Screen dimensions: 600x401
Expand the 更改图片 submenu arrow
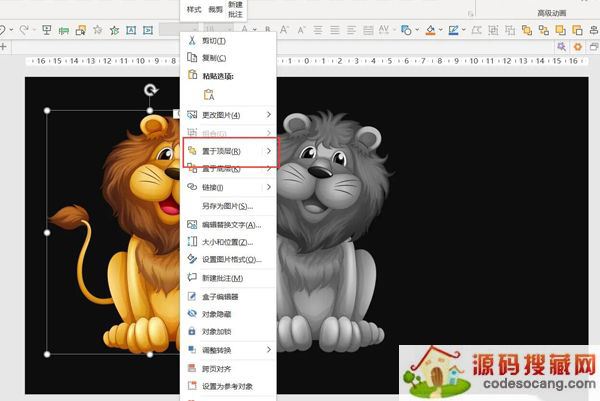tap(268, 115)
